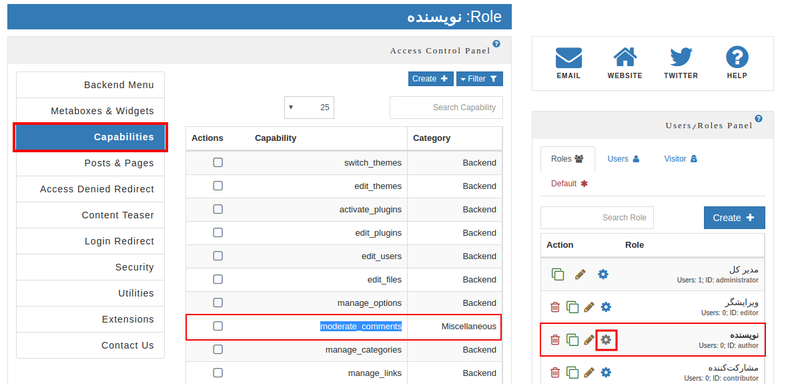The width and height of the screenshot is (786, 384).
Task: Edit the contributor role with pencil icon
Action: (589, 372)
